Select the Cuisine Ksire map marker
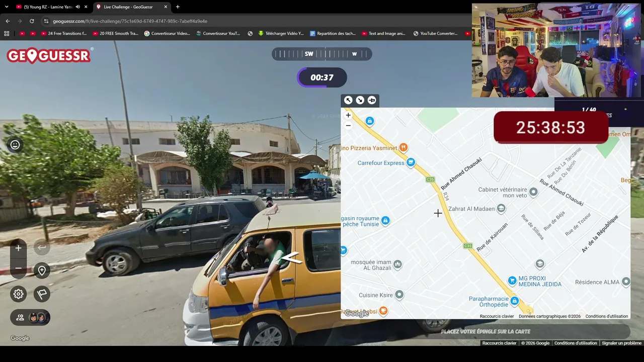 pyautogui.click(x=399, y=295)
